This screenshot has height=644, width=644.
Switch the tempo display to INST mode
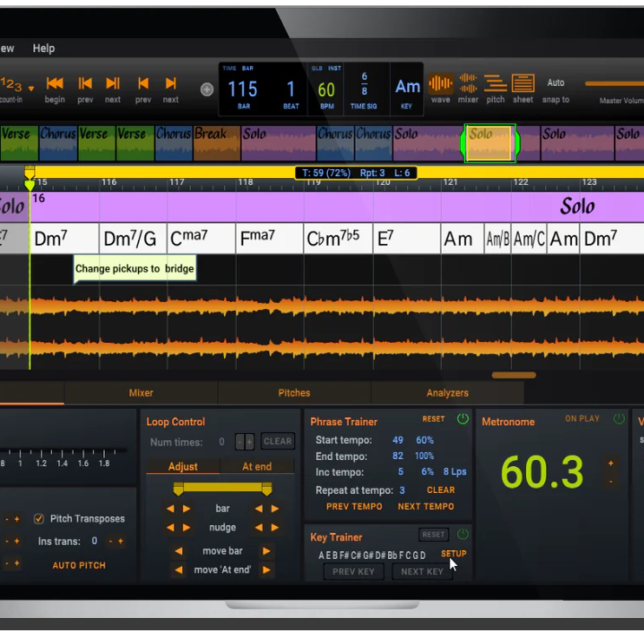pos(334,69)
